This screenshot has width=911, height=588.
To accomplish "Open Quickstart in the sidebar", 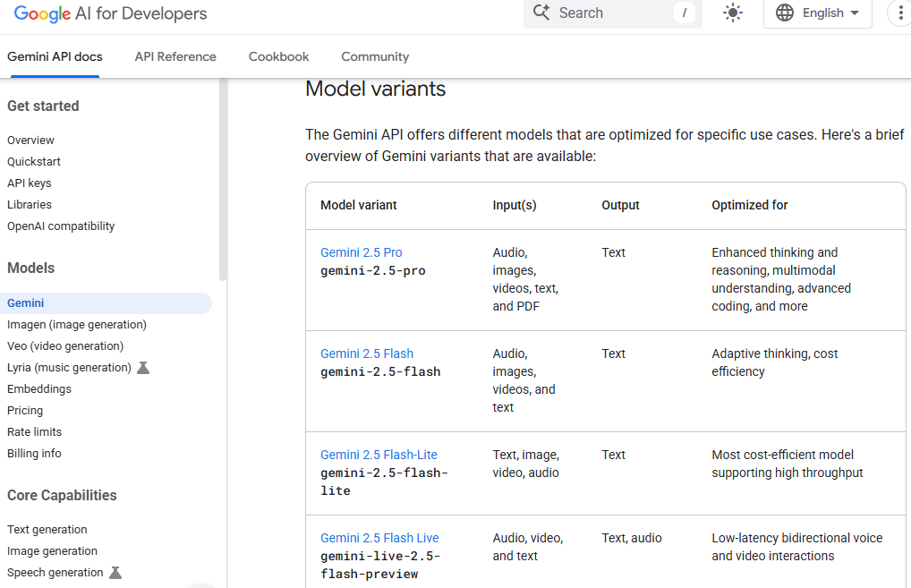I will coord(34,161).
